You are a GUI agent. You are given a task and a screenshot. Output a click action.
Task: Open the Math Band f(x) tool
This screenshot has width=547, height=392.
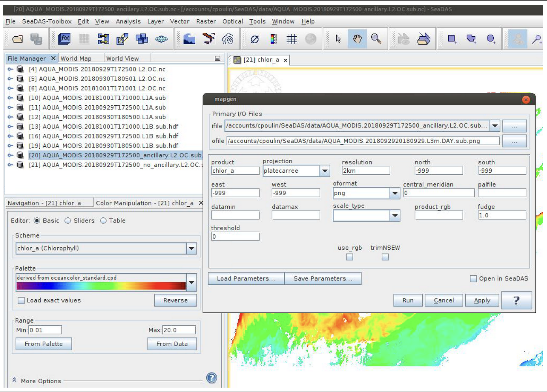64,39
